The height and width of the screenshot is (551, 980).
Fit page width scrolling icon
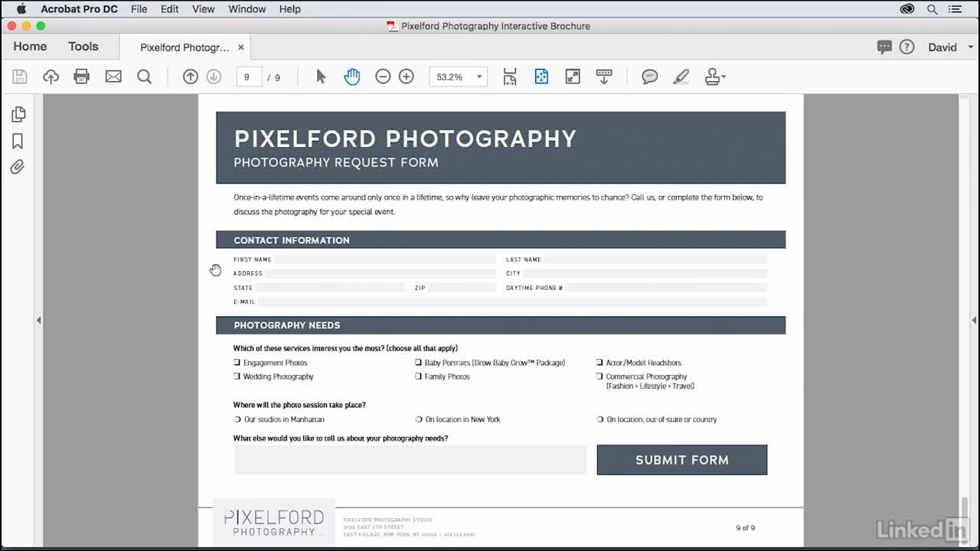click(x=510, y=77)
